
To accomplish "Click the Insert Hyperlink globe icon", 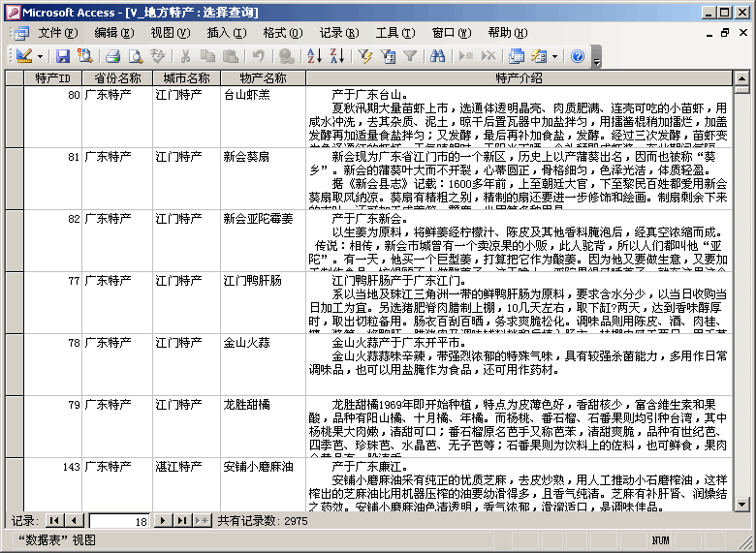I will pos(286,56).
